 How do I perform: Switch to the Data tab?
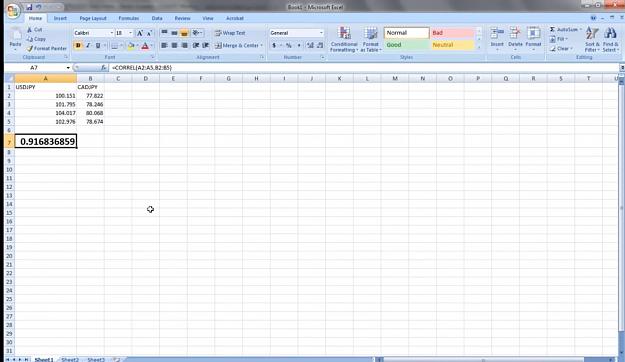157,18
